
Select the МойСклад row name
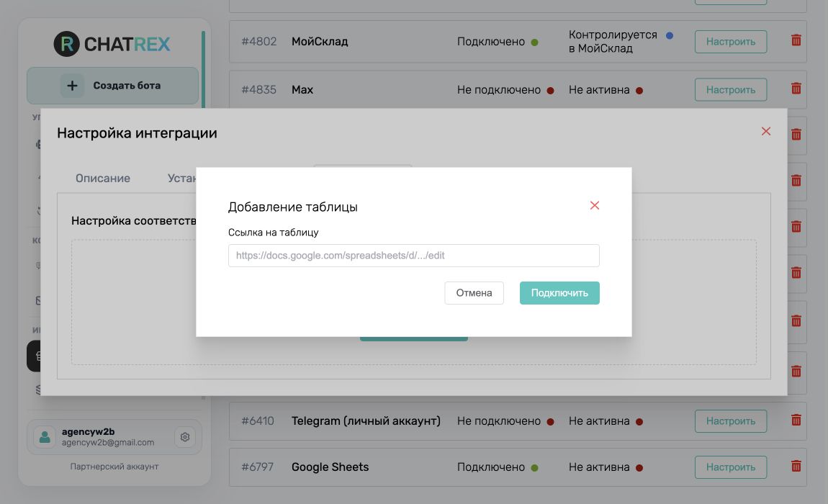coord(320,41)
